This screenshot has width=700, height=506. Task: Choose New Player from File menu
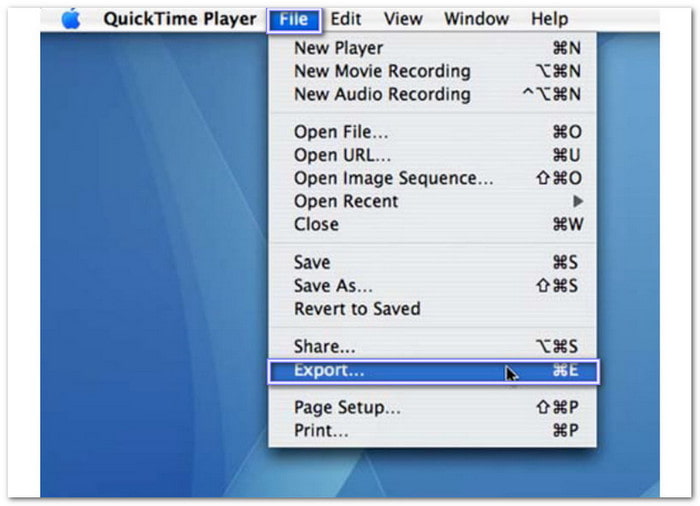click(432, 48)
